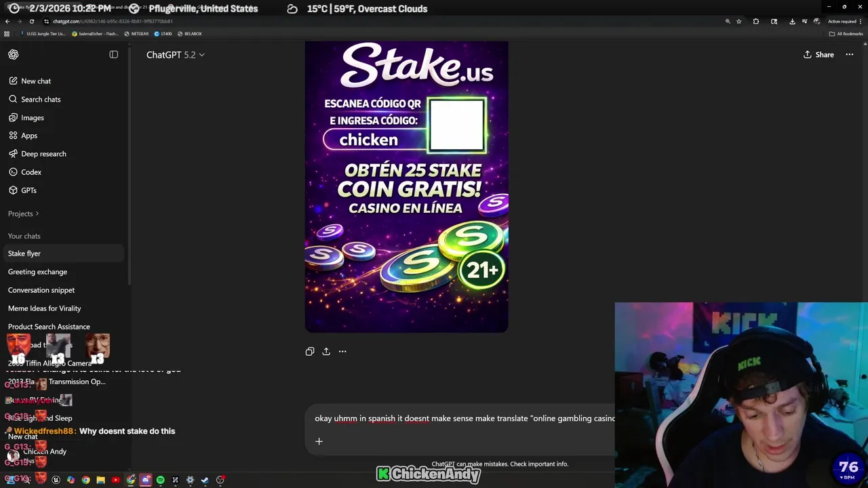The width and height of the screenshot is (868, 488).
Task: Click into the message input field
Action: (x=465, y=419)
